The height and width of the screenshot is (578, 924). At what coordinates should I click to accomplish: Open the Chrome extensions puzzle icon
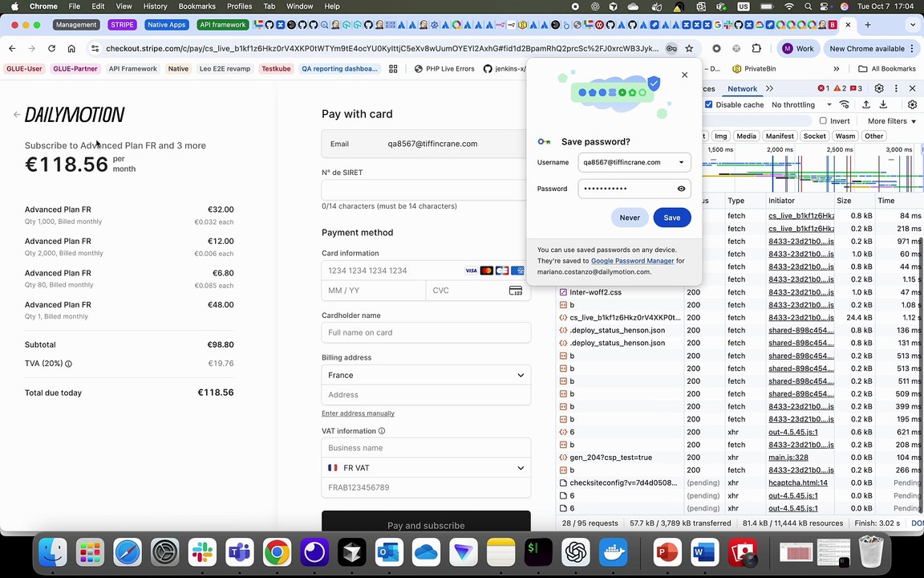coord(756,48)
